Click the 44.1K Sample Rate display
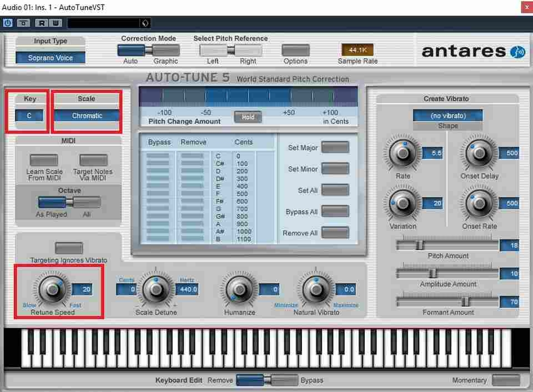Image resolution: width=533 pixels, height=392 pixels. point(357,50)
